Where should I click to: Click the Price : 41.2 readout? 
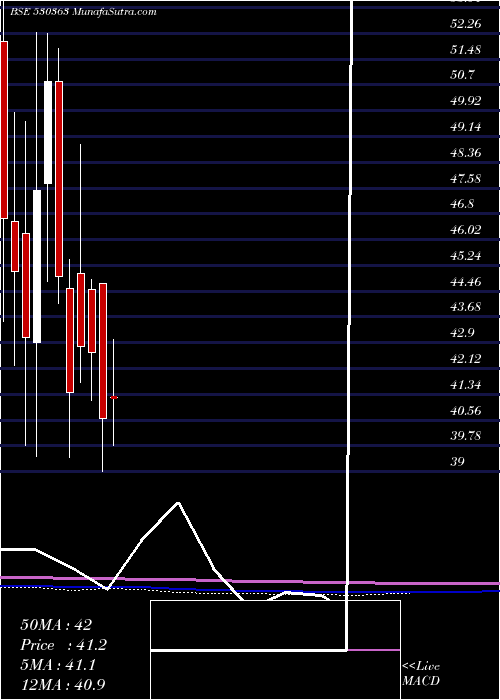[64, 645]
